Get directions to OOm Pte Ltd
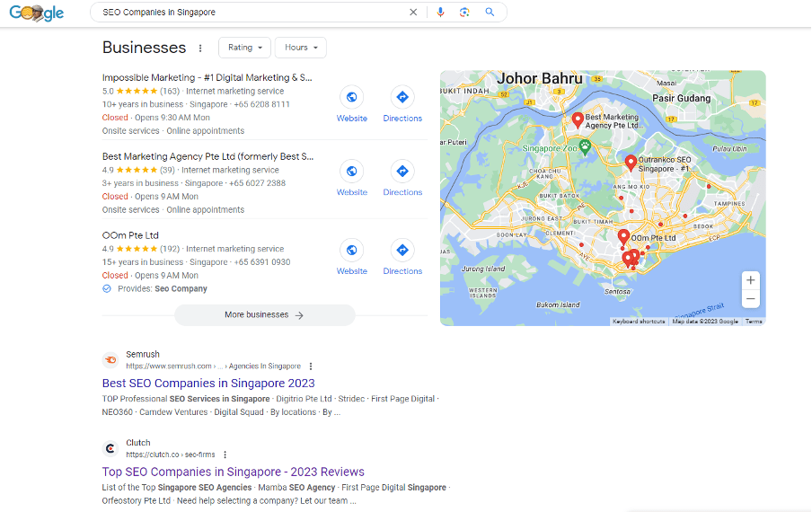Screen dimensions: 812x512 pyautogui.click(x=402, y=251)
